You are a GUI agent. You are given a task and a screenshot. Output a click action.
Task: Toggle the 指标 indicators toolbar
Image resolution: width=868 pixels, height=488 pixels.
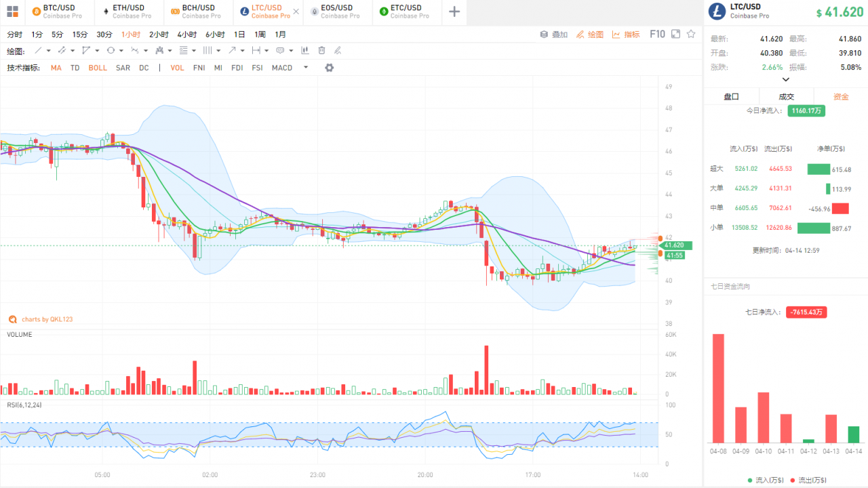pos(626,34)
